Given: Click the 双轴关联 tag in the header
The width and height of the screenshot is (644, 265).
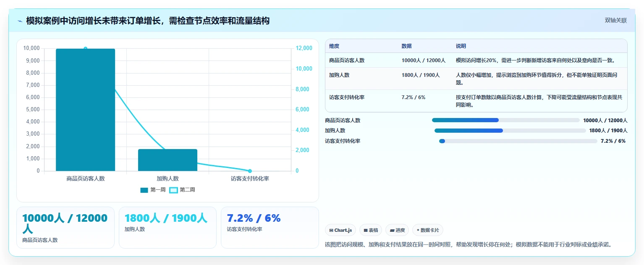Looking at the screenshot, I should point(615,20).
